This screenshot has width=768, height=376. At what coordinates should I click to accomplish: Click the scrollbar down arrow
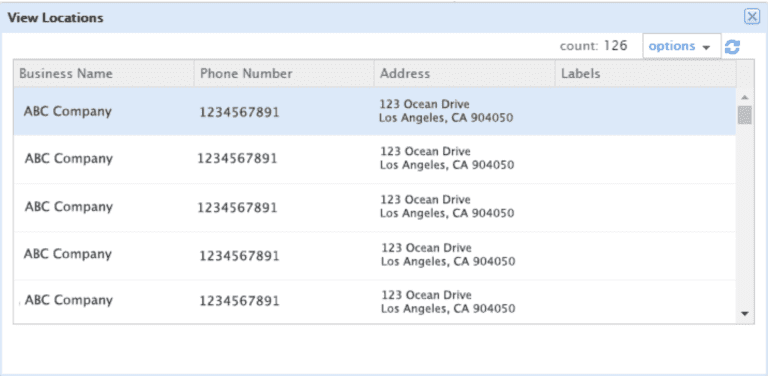745,314
